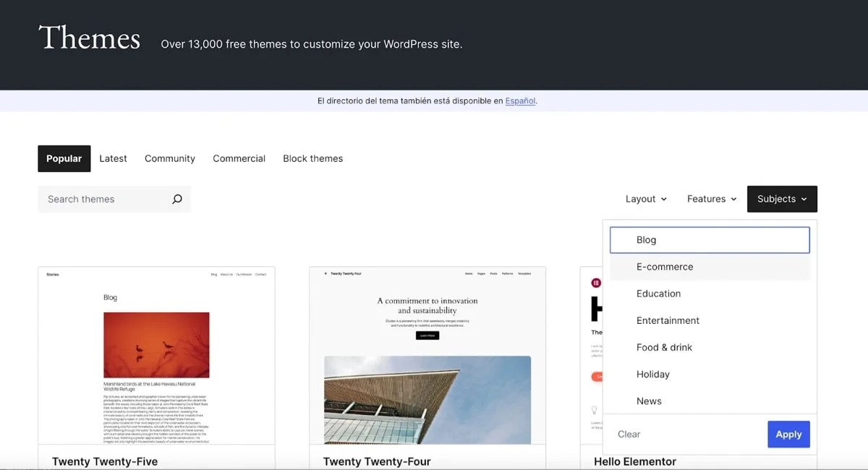Collapse the Subjects filter dropdown
This screenshot has height=470, width=868.
(x=782, y=199)
